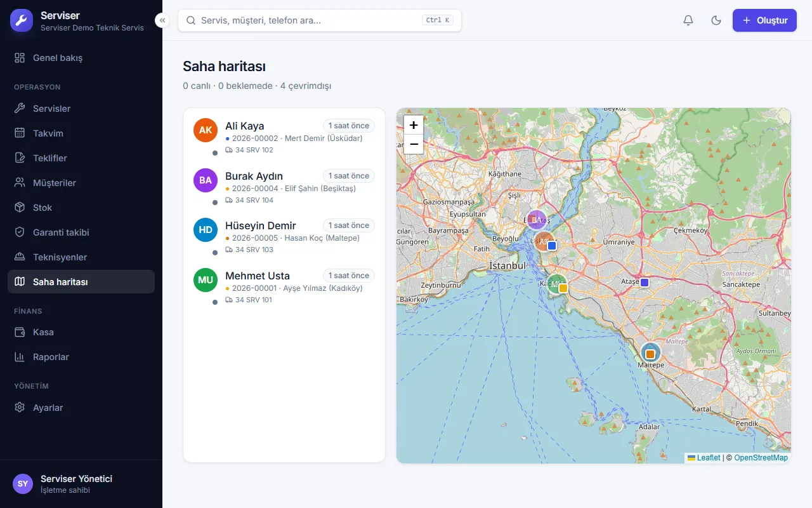Image resolution: width=812 pixels, height=508 pixels.
Task: Open Genel bakış dashboard
Action: click(x=81, y=58)
